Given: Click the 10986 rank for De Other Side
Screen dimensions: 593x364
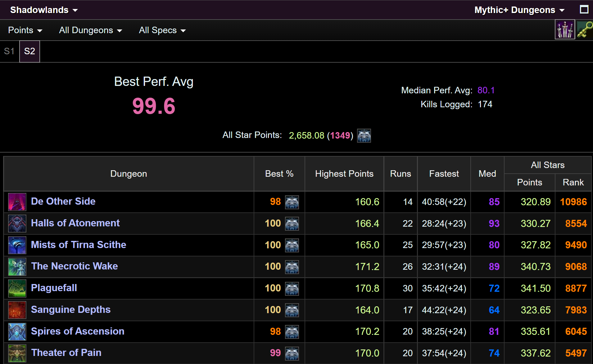Looking at the screenshot, I should [x=573, y=202].
